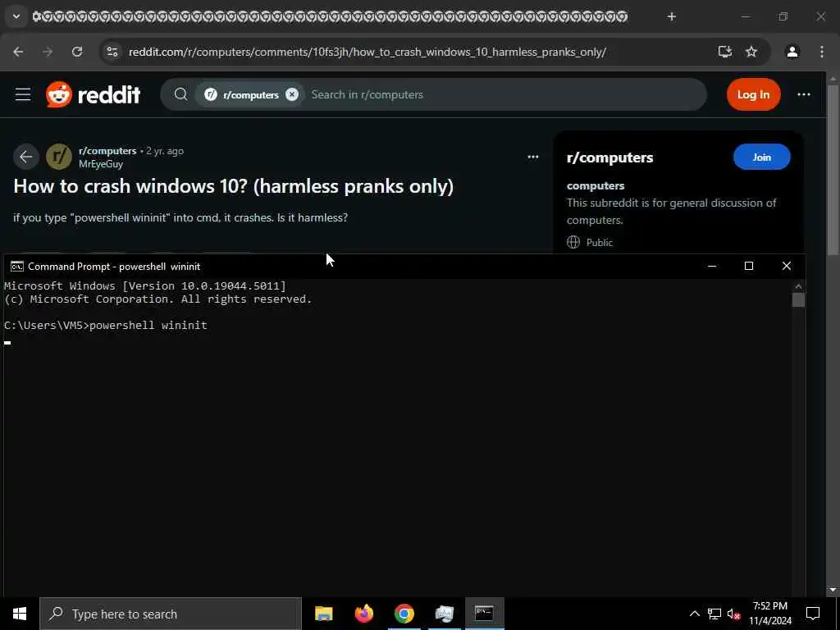This screenshot has width=840, height=630.
Task: Click the Reddit URL address bar
Action: 367,52
